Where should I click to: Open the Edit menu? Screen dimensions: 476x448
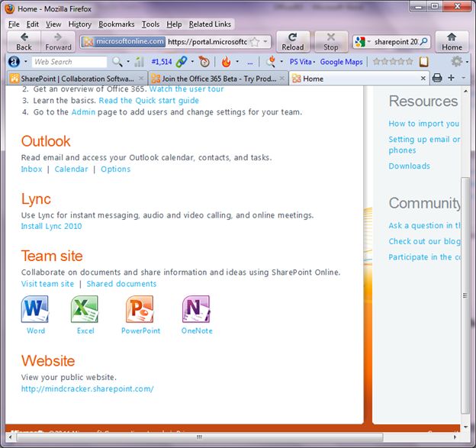coord(33,24)
